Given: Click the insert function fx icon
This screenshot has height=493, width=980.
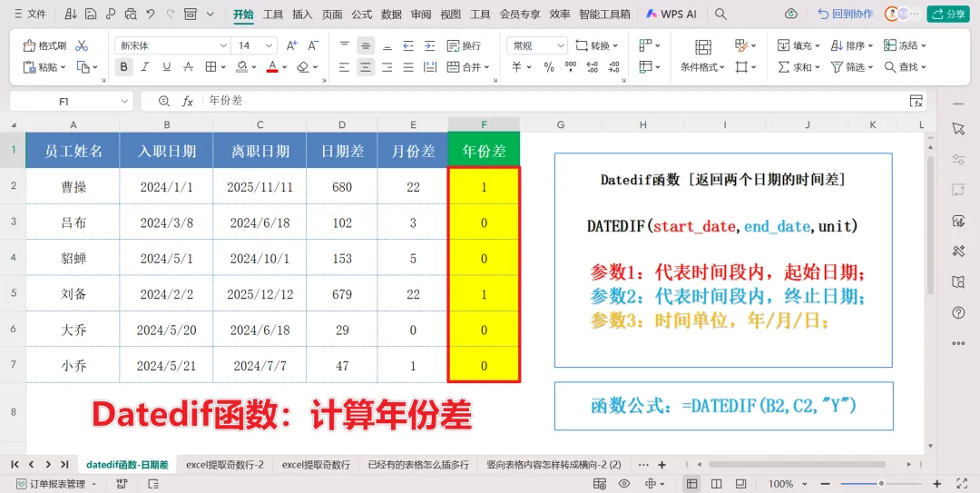Looking at the screenshot, I should (188, 101).
